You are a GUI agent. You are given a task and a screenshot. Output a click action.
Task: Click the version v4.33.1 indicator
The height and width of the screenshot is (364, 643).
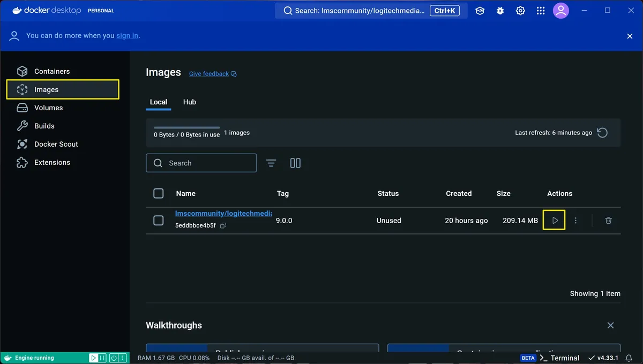[603, 358]
